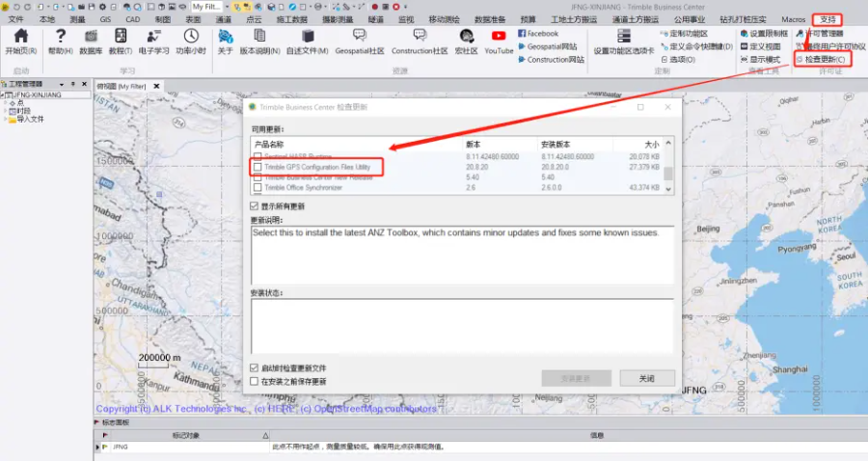Expand the 时段 node in project tree
The image size is (868, 461).
(6, 111)
